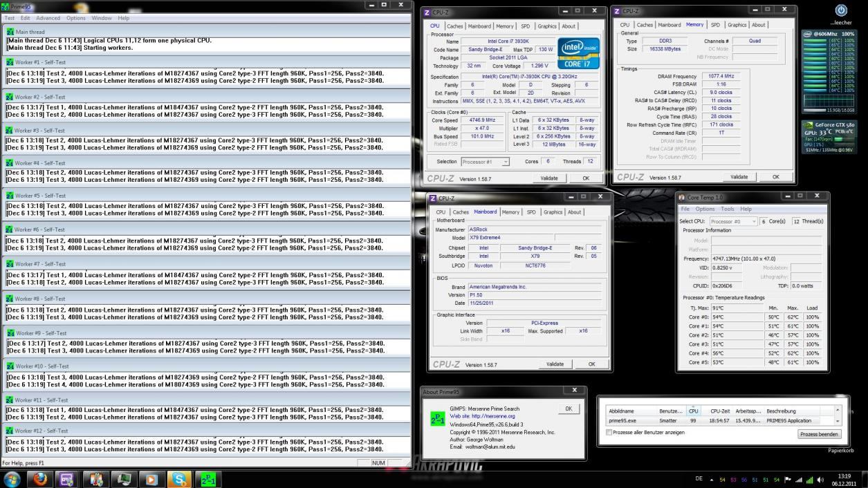
Task: Switch to Graphics tab in CPU-Z Mainboard window
Action: point(553,212)
